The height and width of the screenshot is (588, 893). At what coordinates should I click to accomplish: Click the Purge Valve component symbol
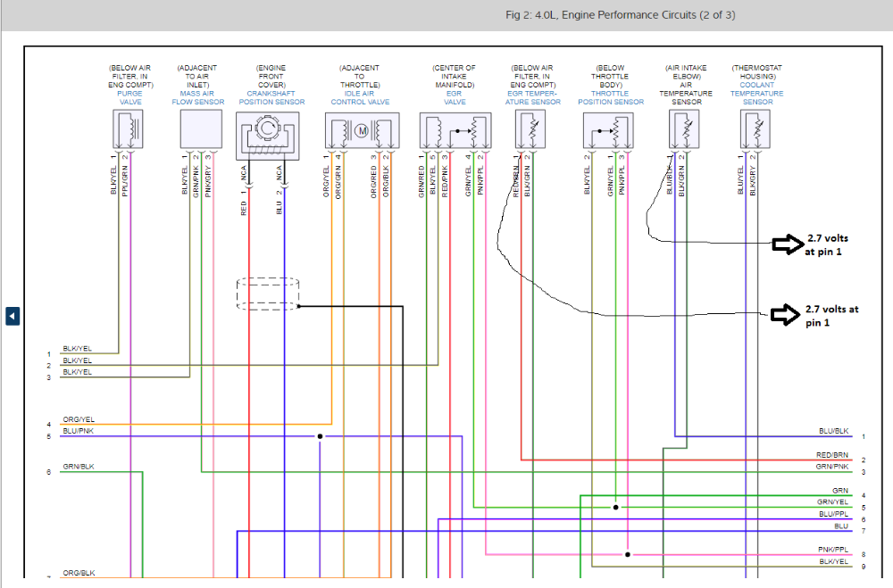pyautogui.click(x=129, y=131)
